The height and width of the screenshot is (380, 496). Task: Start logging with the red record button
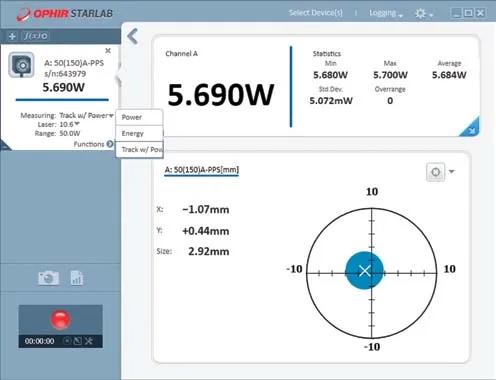tap(60, 319)
